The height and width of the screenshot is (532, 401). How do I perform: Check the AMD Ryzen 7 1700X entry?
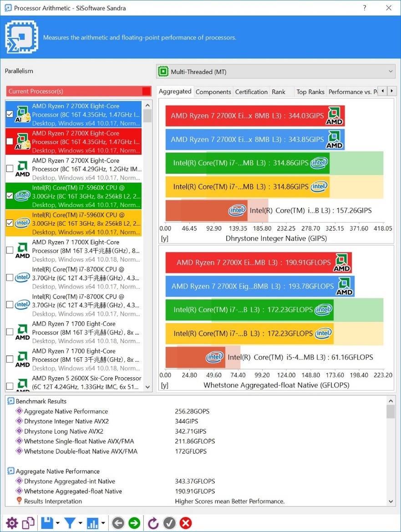(10, 250)
